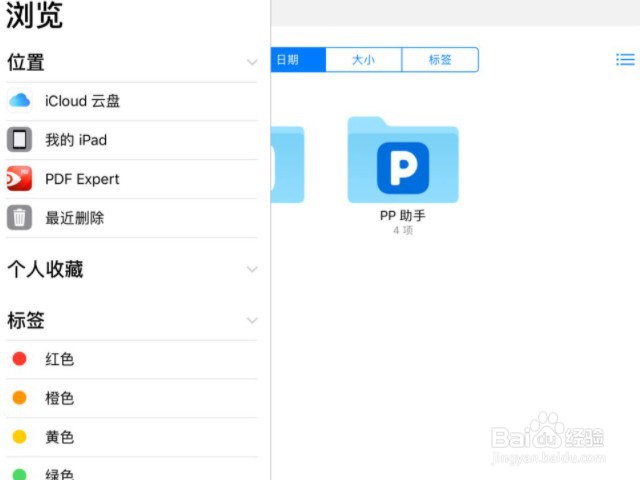The width and height of the screenshot is (640, 480).
Task: Sort files by 日期 tab
Action: (298, 60)
